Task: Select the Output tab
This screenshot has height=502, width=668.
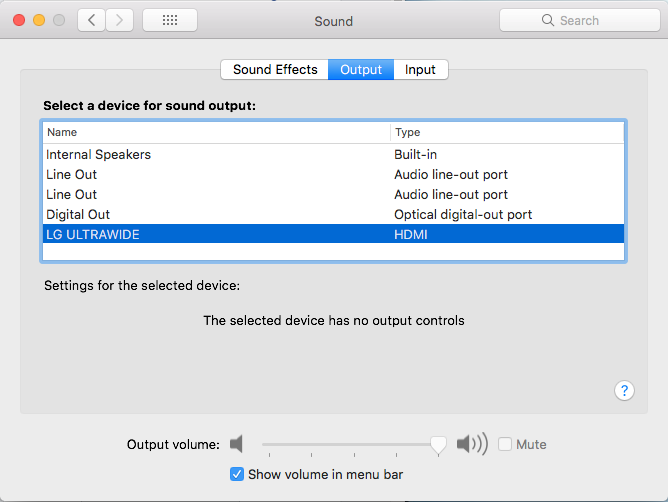Action: (361, 69)
